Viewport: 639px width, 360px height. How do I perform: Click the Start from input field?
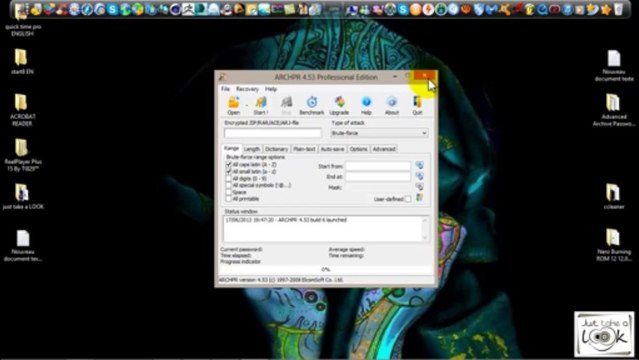click(x=378, y=166)
